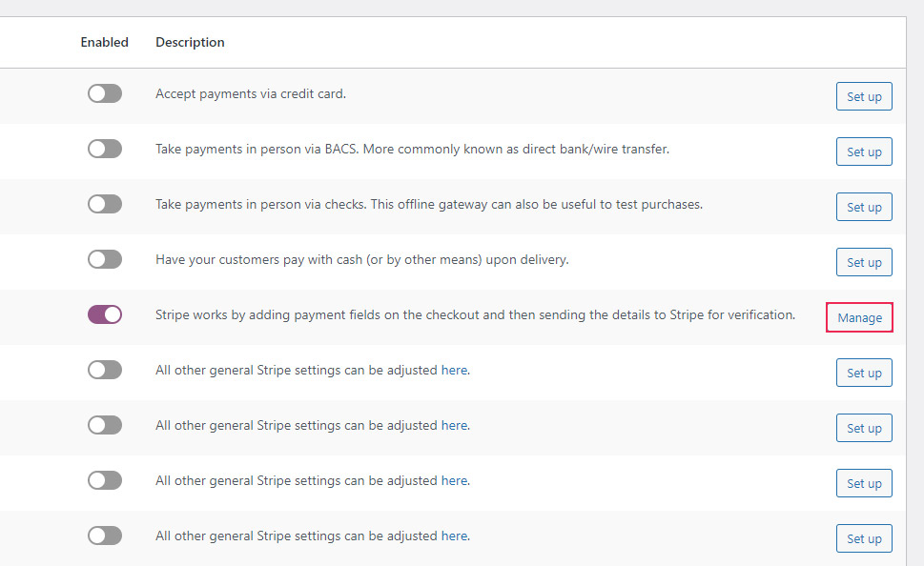Turn on cash upon delivery toggle
This screenshot has height=566, width=924.
[x=105, y=259]
